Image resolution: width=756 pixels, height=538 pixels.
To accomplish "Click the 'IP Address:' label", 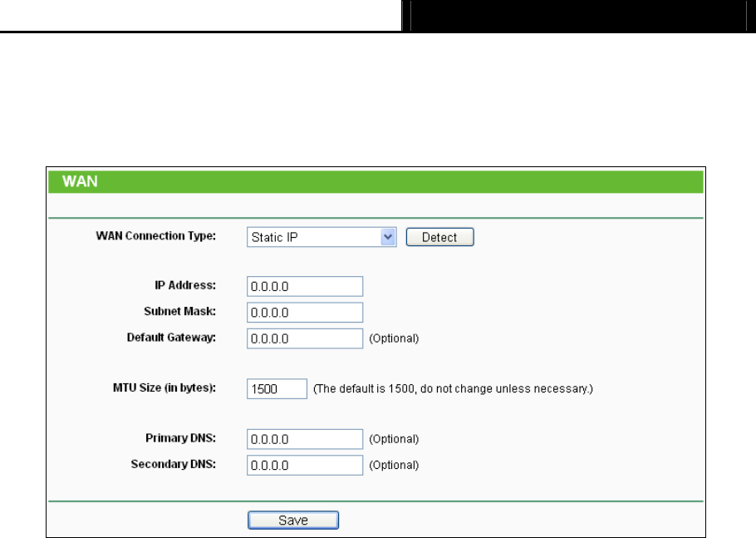I will click(x=185, y=285).
